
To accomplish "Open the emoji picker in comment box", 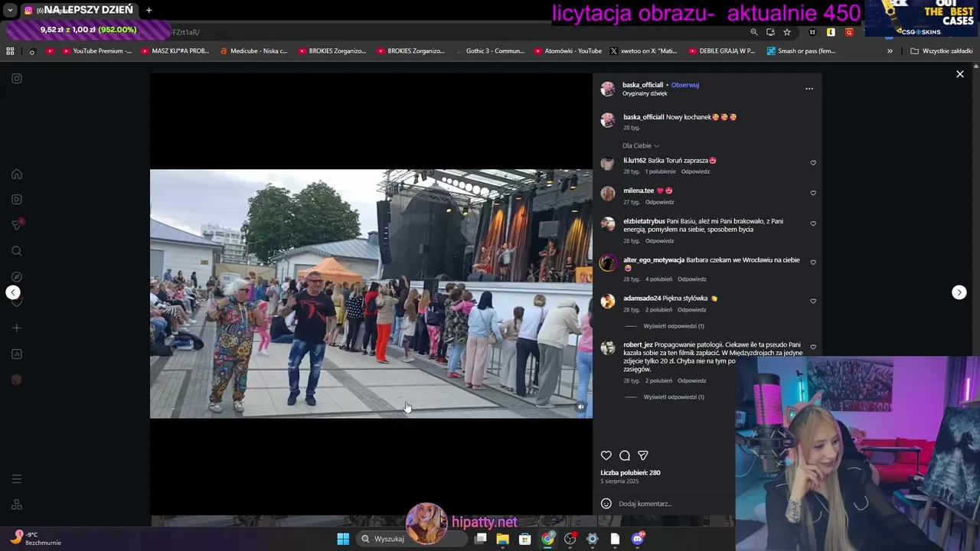I will pyautogui.click(x=606, y=504).
